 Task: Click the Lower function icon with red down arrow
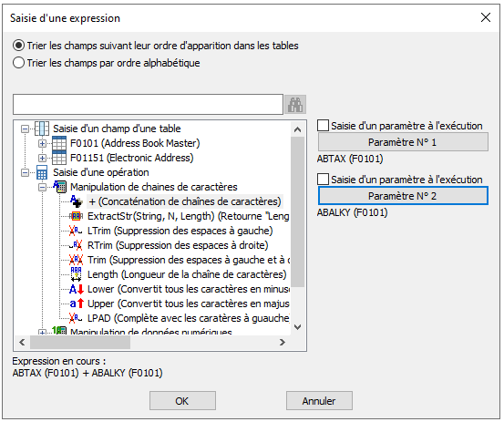(x=77, y=289)
